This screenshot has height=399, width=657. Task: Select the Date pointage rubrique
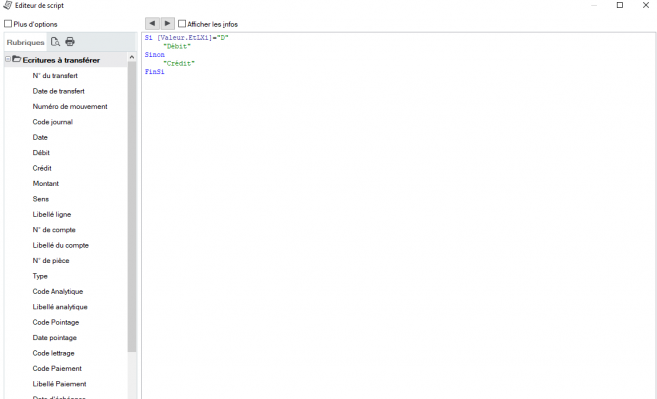54,338
